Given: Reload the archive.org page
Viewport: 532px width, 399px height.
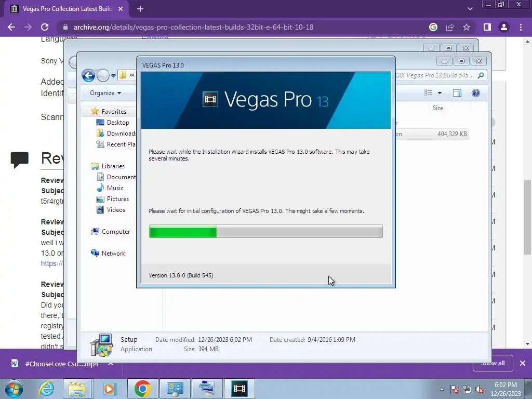Looking at the screenshot, I should click(x=45, y=27).
